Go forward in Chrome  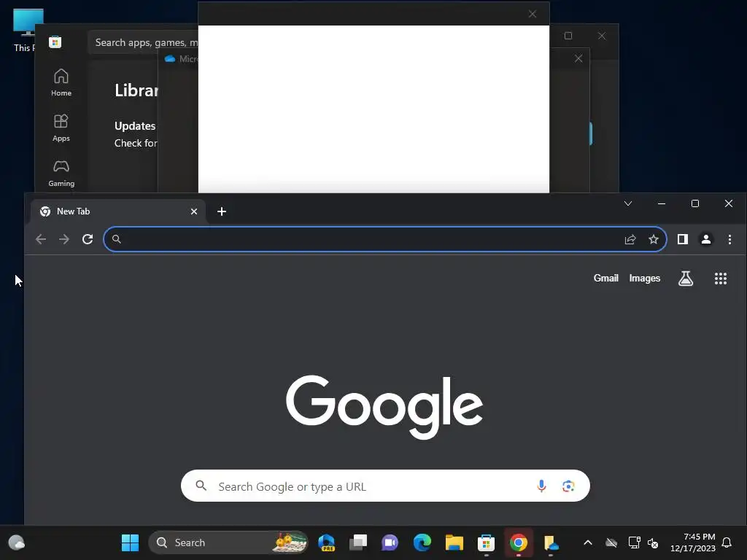point(64,239)
